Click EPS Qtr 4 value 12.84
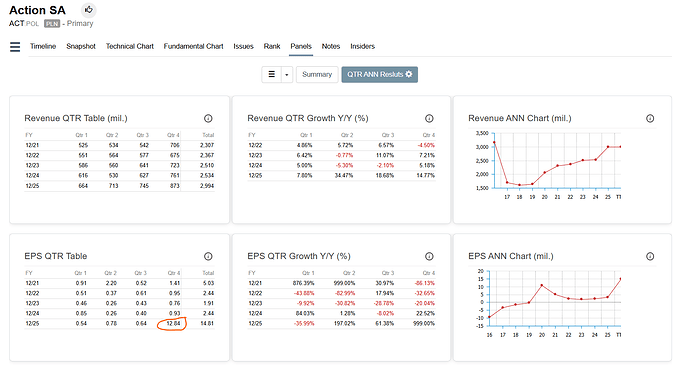 (x=173, y=324)
